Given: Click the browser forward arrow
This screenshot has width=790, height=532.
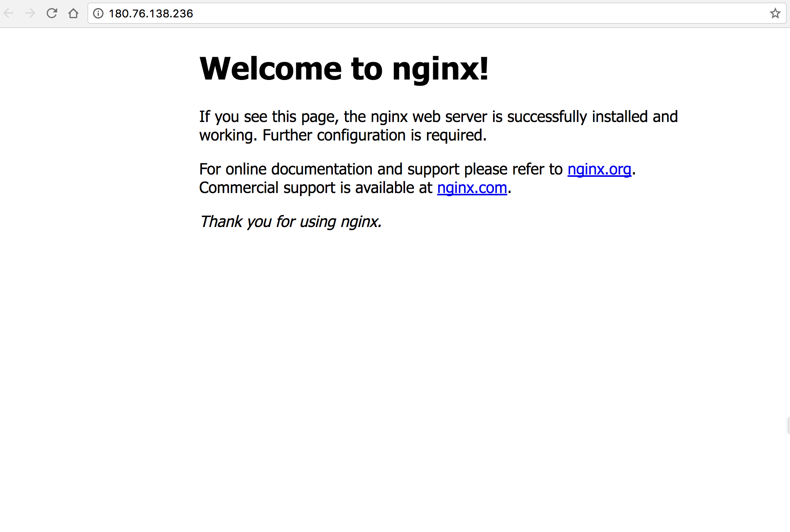Looking at the screenshot, I should point(30,14).
